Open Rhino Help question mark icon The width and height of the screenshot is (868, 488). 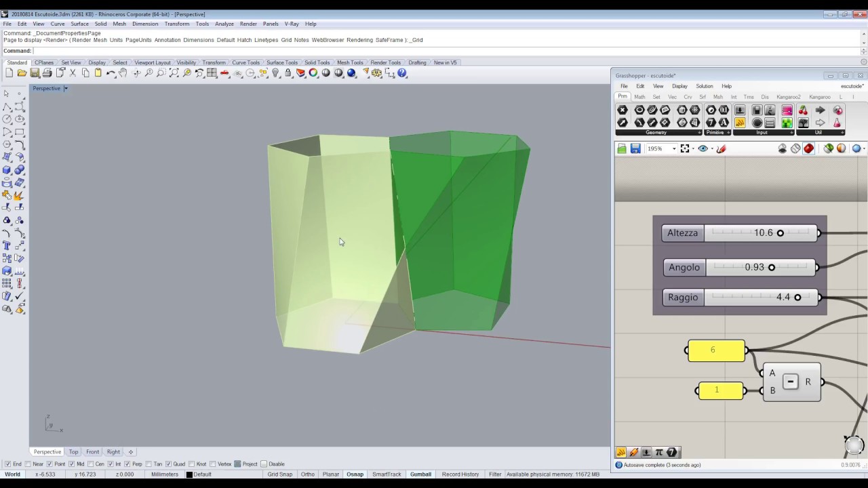(x=402, y=73)
